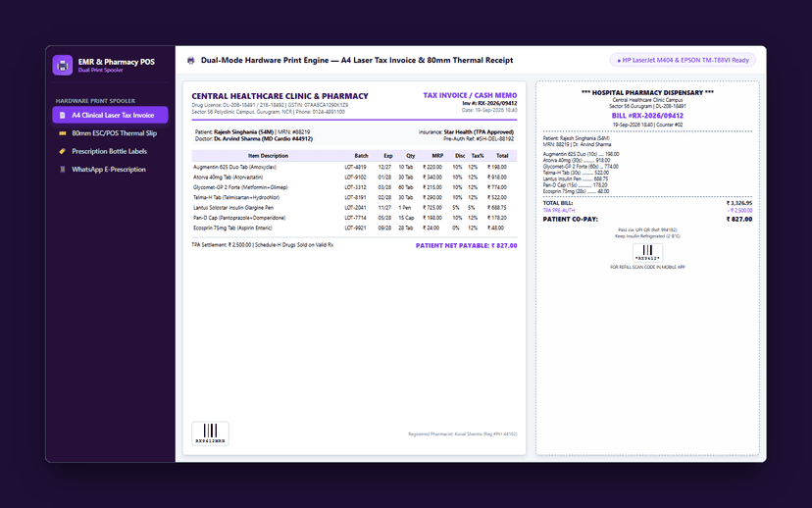Screen dimensions: 812x508
Task: Open 80mm ESC/POS Thermal Slip view
Action: coord(110,133)
